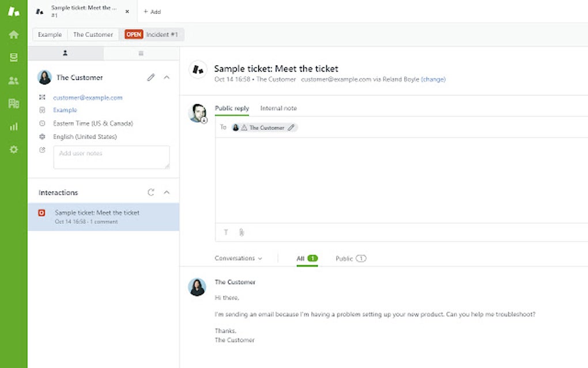Collapse the Interactions section

(167, 192)
